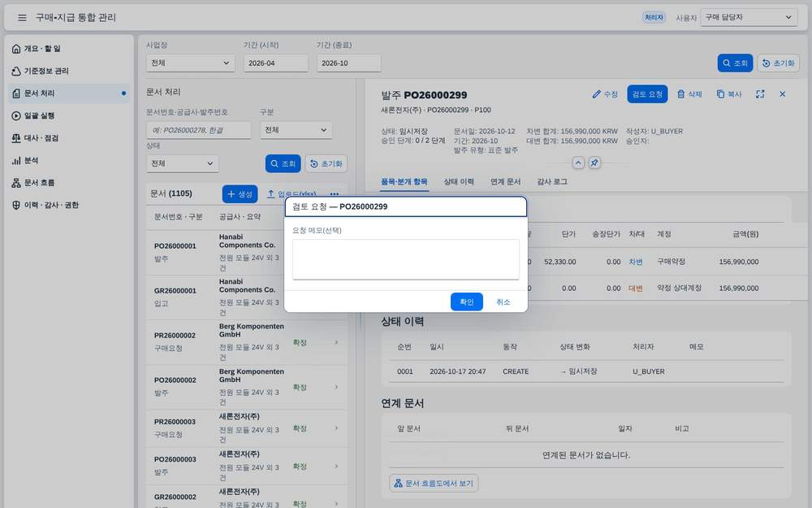
Task: Click the 요청 메모 text area
Action: 405,259
